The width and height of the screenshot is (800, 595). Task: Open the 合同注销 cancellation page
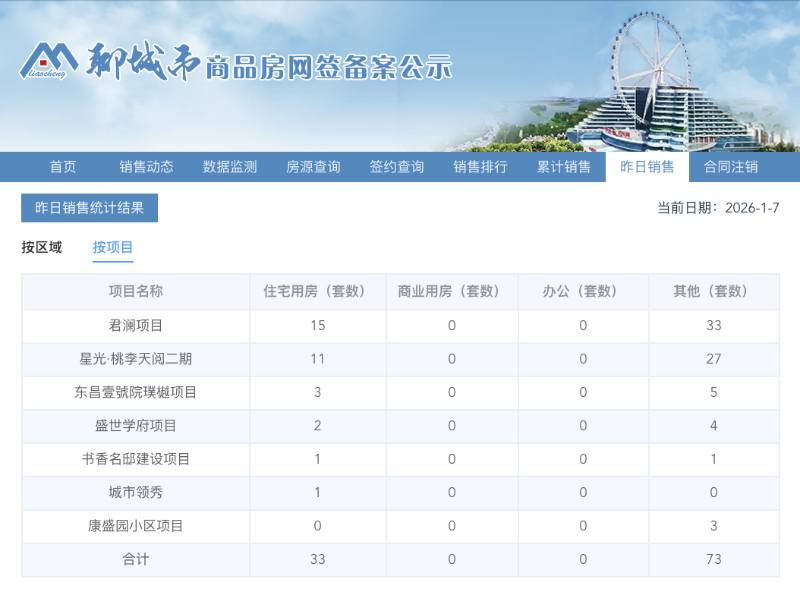[x=730, y=167]
